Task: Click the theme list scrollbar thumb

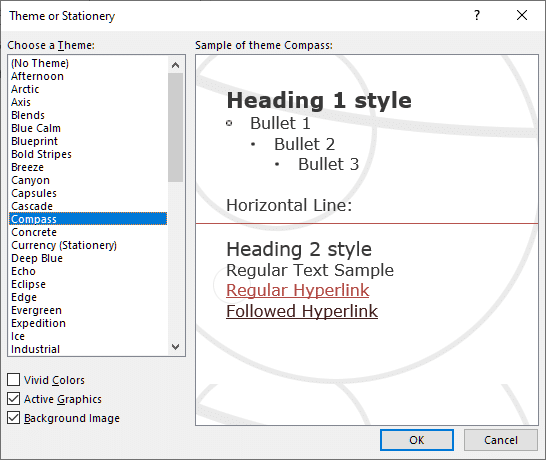Action: [175, 127]
